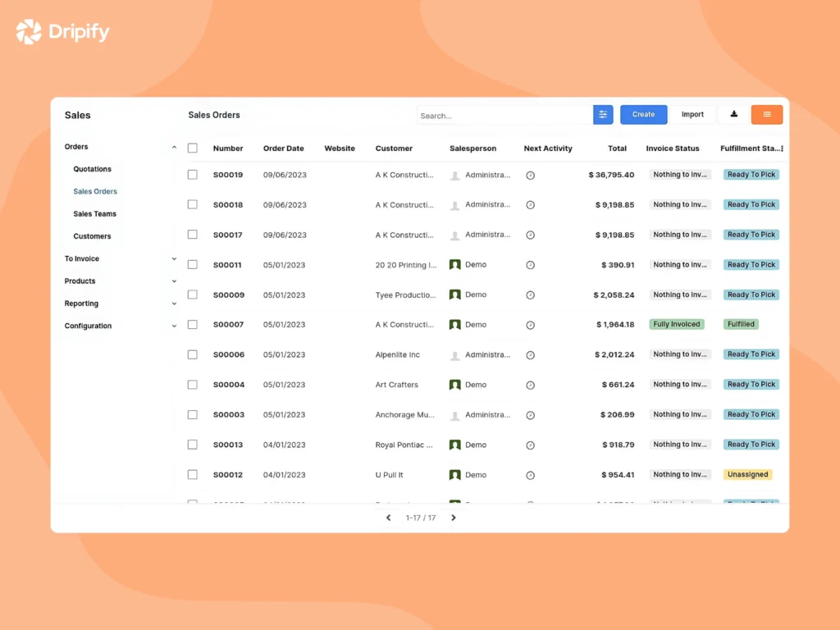The width and height of the screenshot is (840, 630).
Task: Click the clock icon on order S00007
Action: tap(530, 324)
